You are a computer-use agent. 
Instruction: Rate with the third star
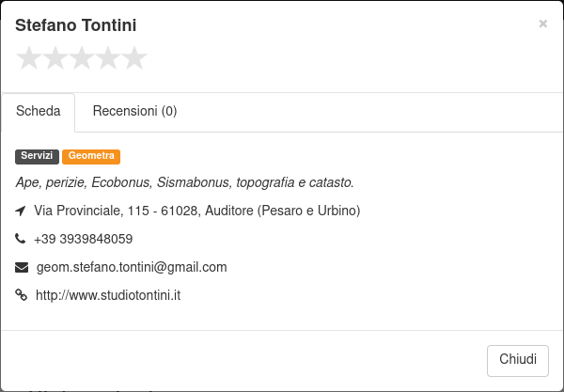(x=82, y=58)
